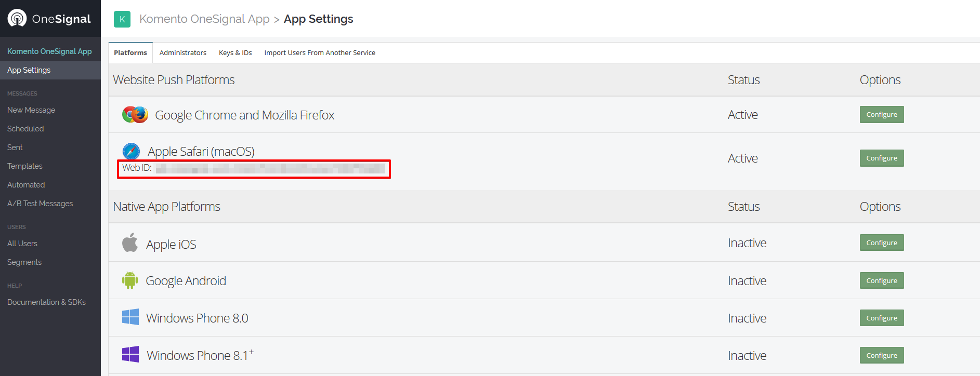Click the Inactive status for Apple iOS

tap(747, 243)
